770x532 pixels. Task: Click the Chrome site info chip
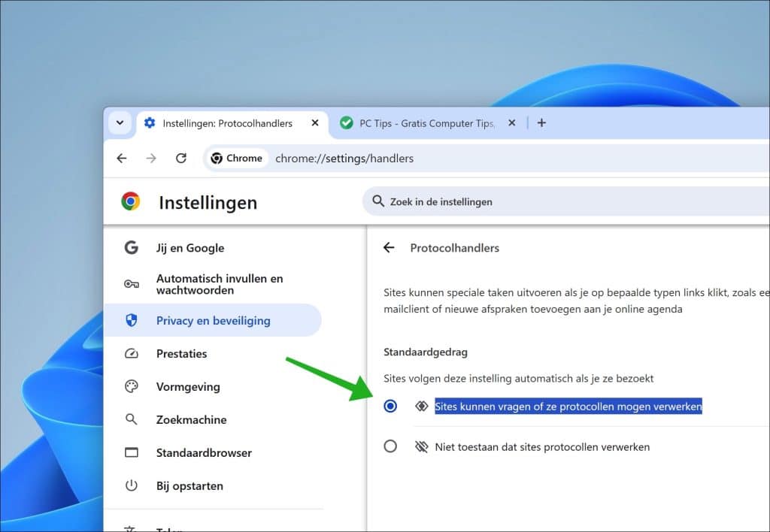[237, 158]
